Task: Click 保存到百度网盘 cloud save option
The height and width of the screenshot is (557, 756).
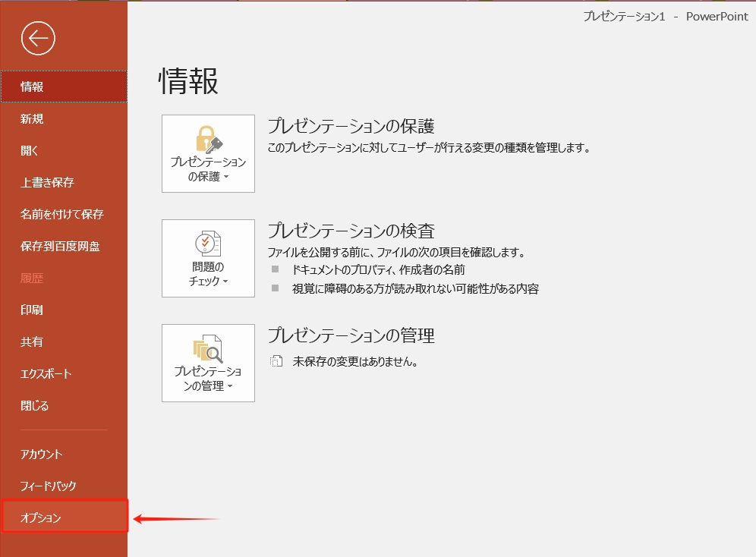Action: click(x=47, y=246)
